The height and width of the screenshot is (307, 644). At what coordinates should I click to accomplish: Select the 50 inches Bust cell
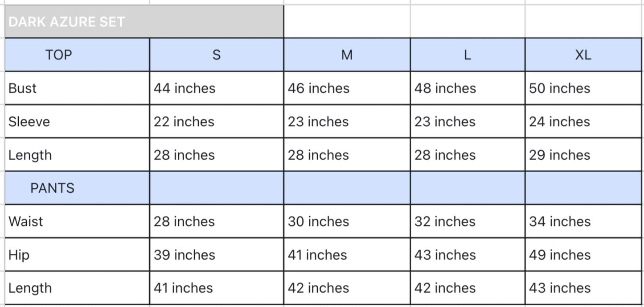[x=583, y=88]
